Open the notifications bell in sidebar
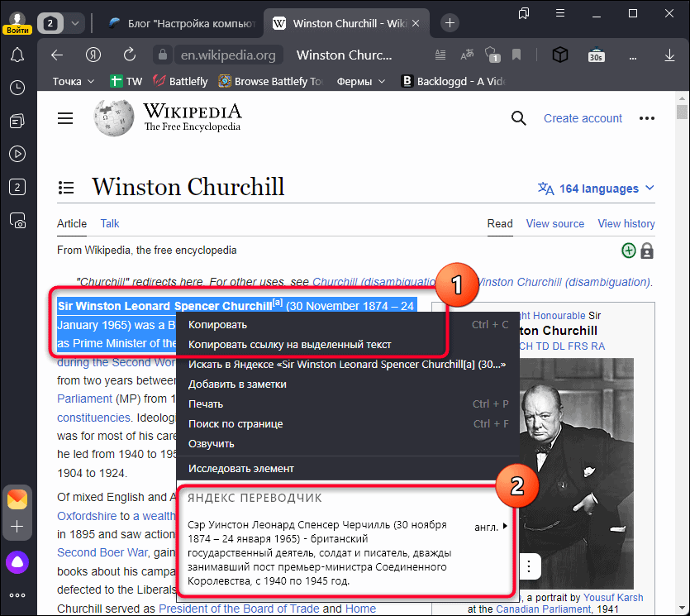The image size is (690, 616). pyautogui.click(x=17, y=55)
